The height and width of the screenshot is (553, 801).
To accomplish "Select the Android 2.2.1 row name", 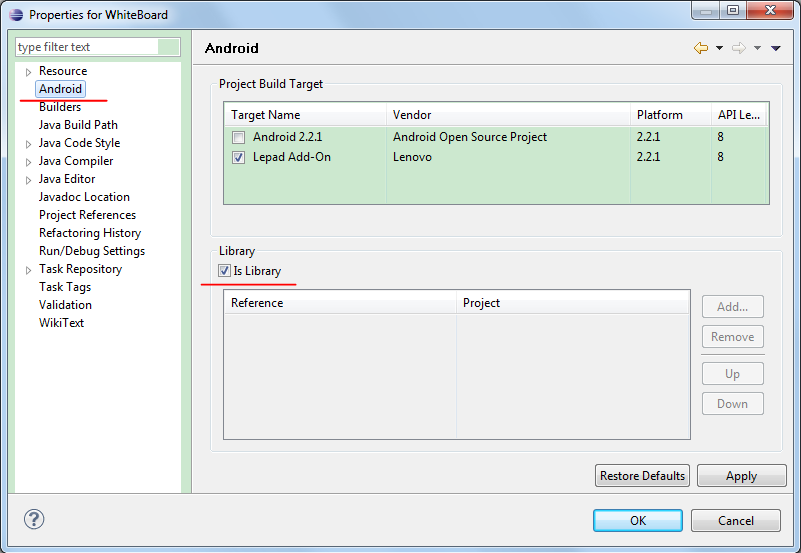I will [x=287, y=137].
